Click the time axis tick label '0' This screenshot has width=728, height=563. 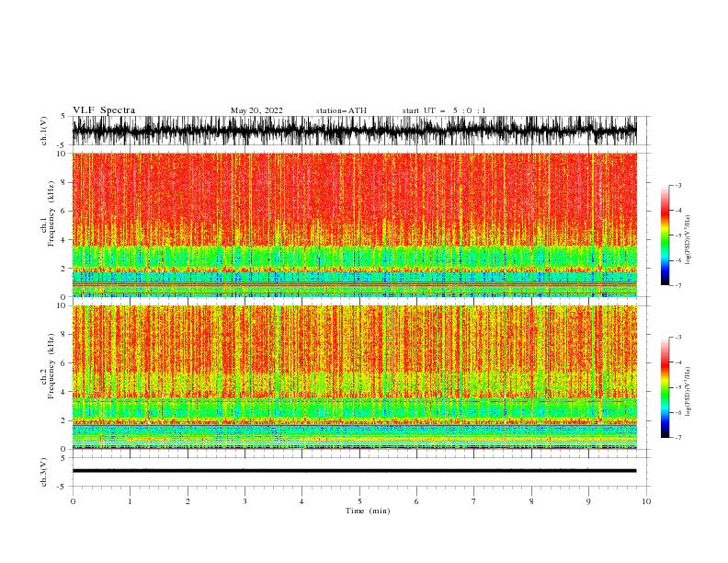[73, 501]
